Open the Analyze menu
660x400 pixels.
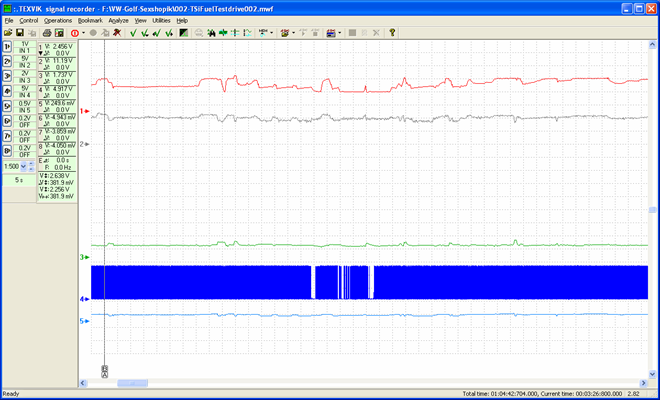coord(118,21)
